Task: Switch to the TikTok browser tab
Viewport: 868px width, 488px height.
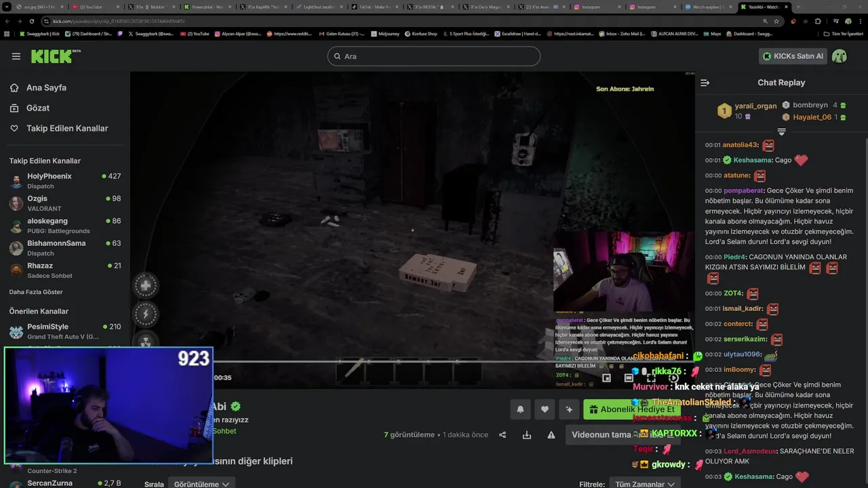Action: (374, 6)
